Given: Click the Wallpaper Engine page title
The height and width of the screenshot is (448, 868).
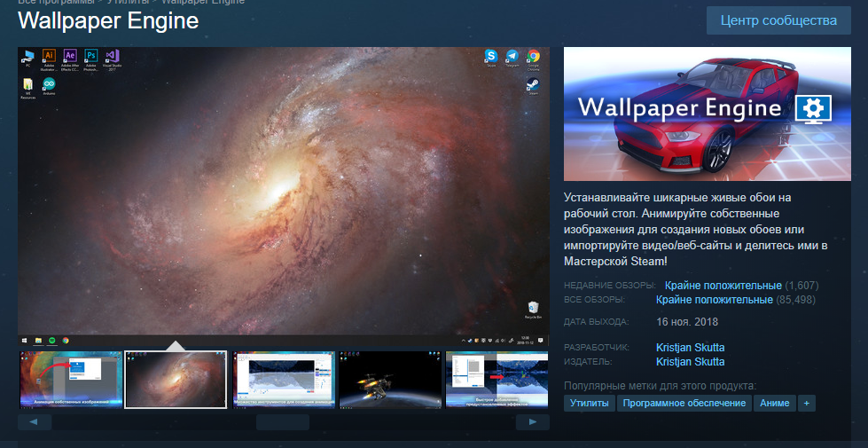Looking at the screenshot, I should click(108, 21).
